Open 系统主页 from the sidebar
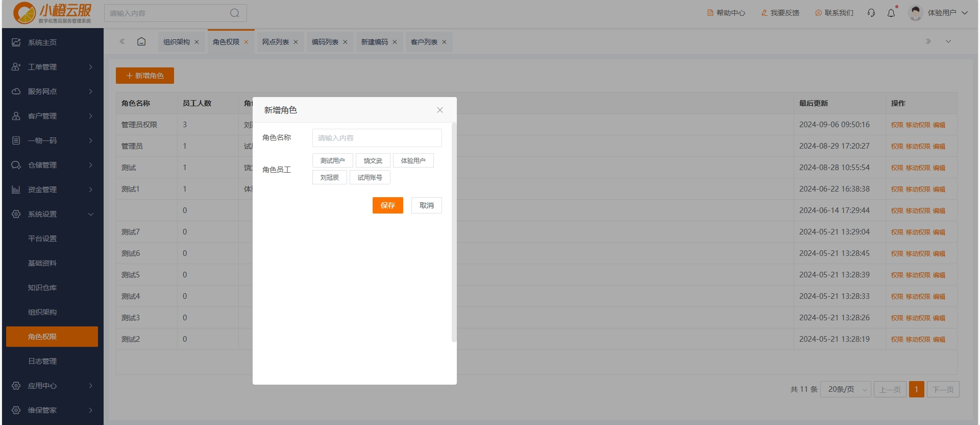The height and width of the screenshot is (425, 980). [42, 42]
